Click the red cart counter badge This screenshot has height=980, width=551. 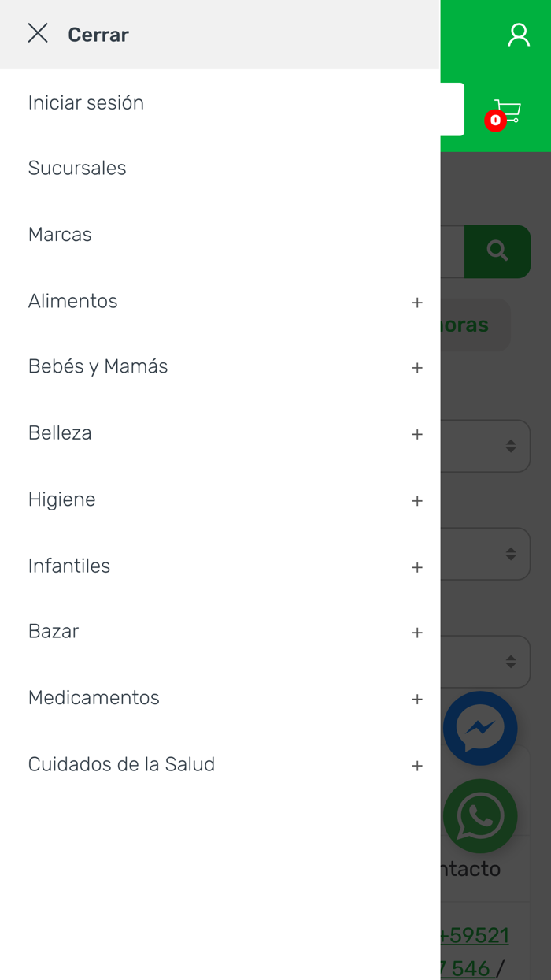pos(495,121)
